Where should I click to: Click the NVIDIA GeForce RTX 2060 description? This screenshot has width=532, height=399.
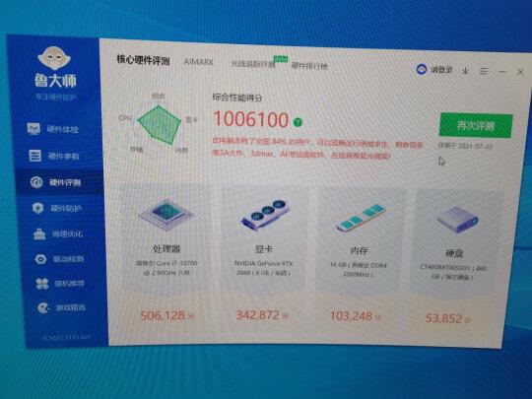click(x=264, y=268)
